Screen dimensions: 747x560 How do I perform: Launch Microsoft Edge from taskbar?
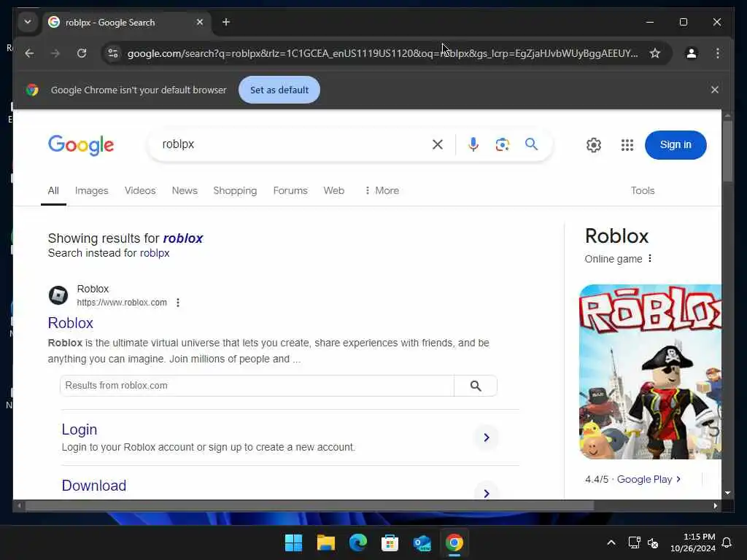click(x=357, y=542)
